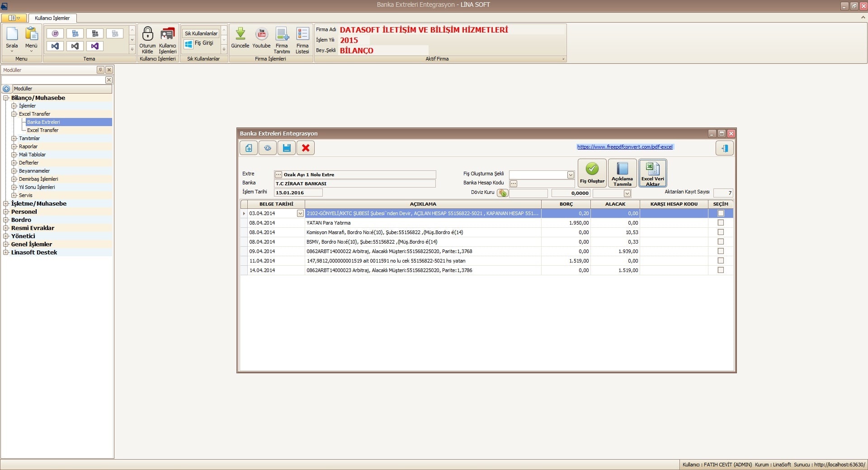The image size is (868, 470).
Task: Open the freepdfconvert.com pdf-excel link
Action: (625, 147)
